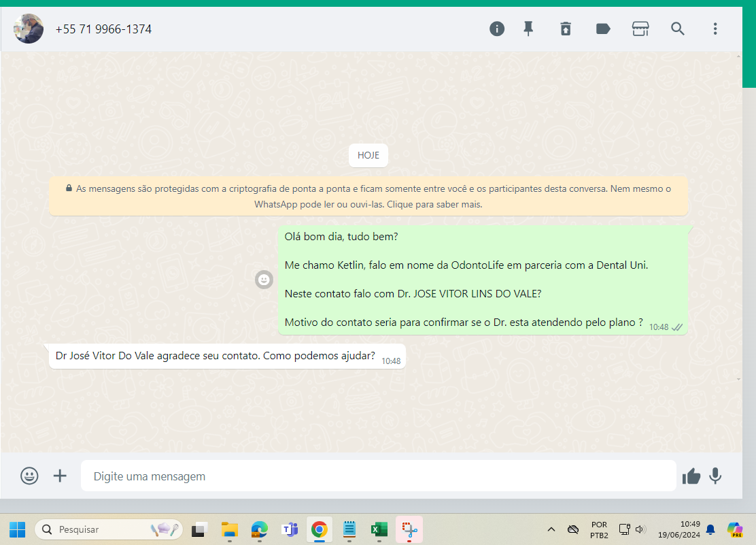
Task: Click the chat scrollbar down arrow
Action: [x=738, y=380]
